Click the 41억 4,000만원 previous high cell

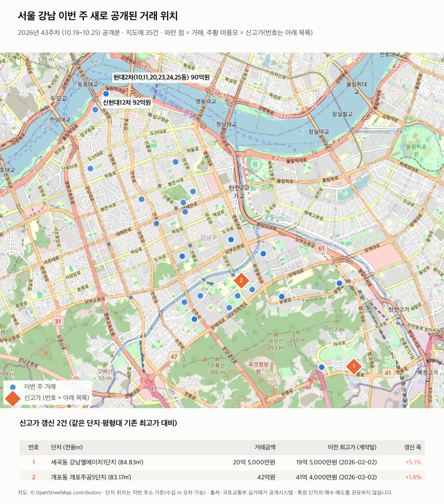336,477
